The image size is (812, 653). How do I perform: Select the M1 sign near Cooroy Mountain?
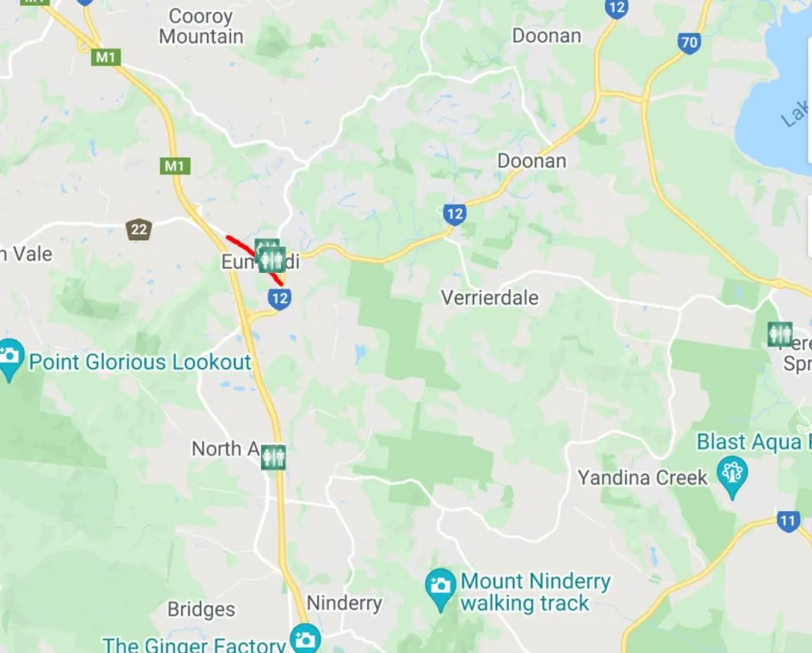coord(105,56)
